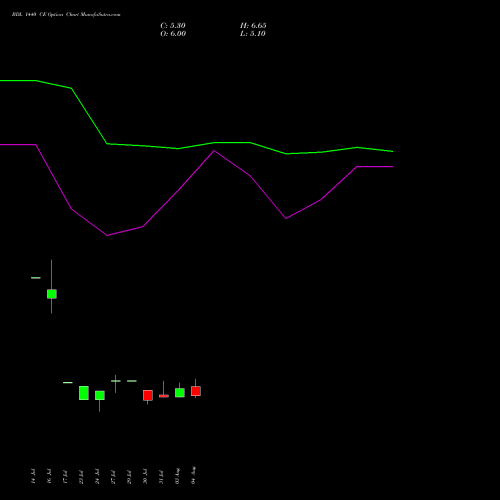Image resolution: width=500 pixels, height=500 pixels.
Task: Click the last red candle for 04 Aug
Action: click(x=196, y=391)
